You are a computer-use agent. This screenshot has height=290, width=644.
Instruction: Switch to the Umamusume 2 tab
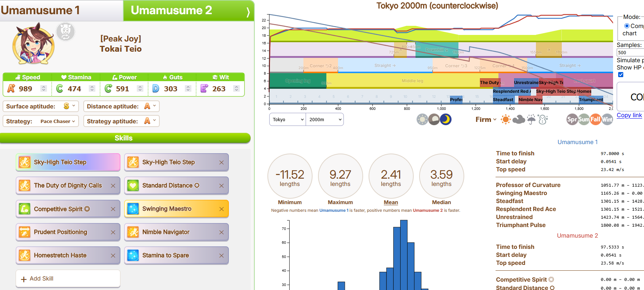point(188,11)
